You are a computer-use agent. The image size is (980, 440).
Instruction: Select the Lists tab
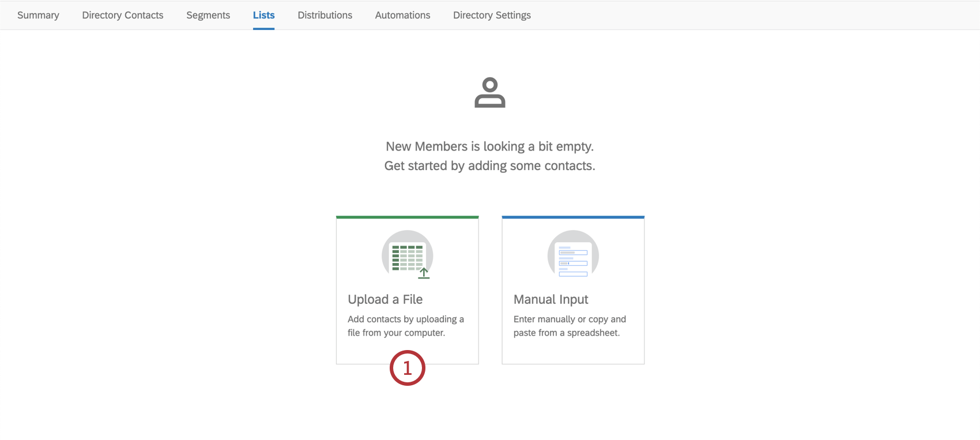click(x=263, y=15)
